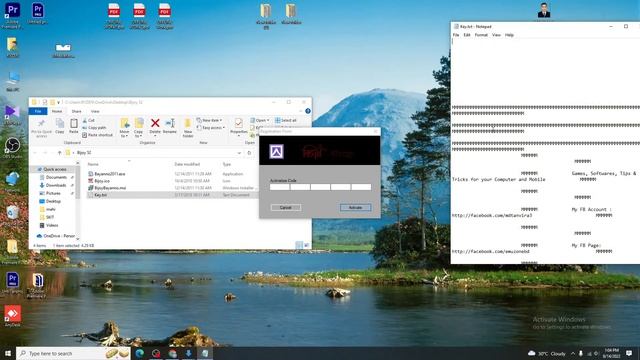
Task: Open the first PDF file on desktop
Action: (114, 16)
